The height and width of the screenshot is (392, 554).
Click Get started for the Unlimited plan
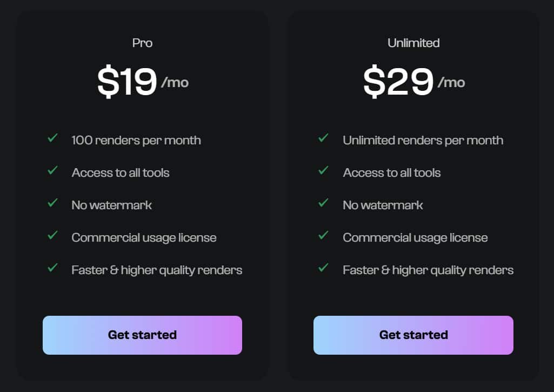click(x=413, y=335)
